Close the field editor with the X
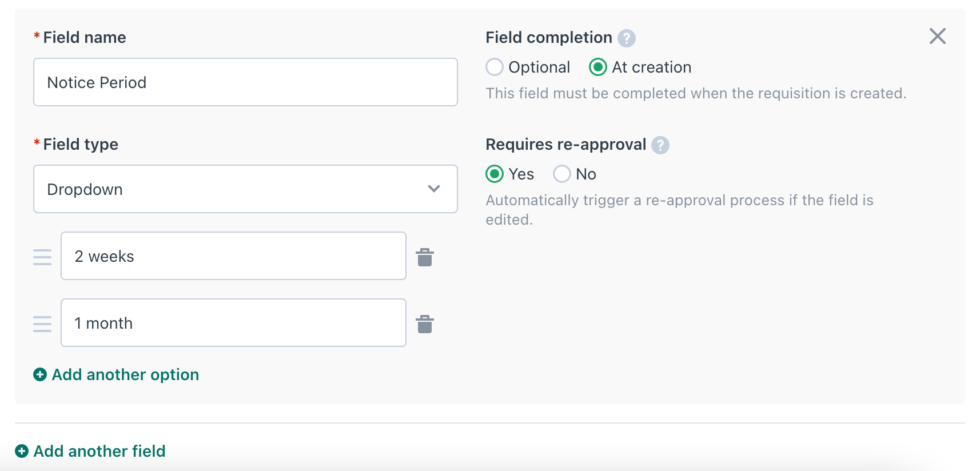The image size is (980, 471). (x=938, y=36)
